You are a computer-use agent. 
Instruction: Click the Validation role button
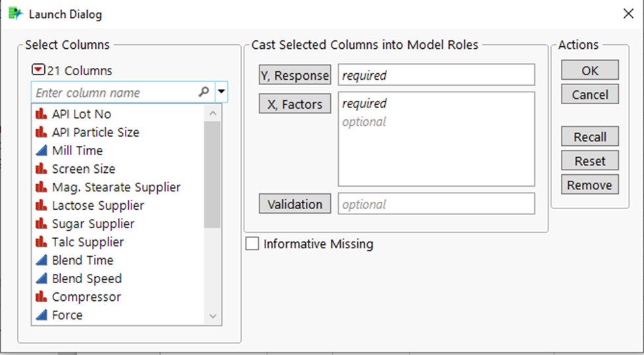295,204
